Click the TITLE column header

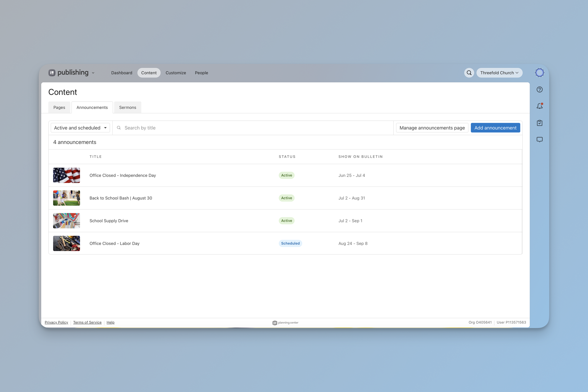point(95,156)
